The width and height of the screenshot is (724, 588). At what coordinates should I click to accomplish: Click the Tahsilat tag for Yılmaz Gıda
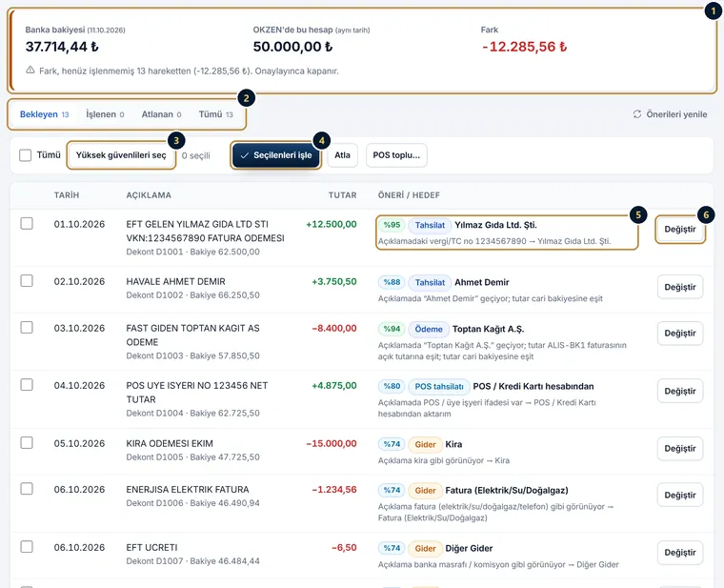click(430, 225)
